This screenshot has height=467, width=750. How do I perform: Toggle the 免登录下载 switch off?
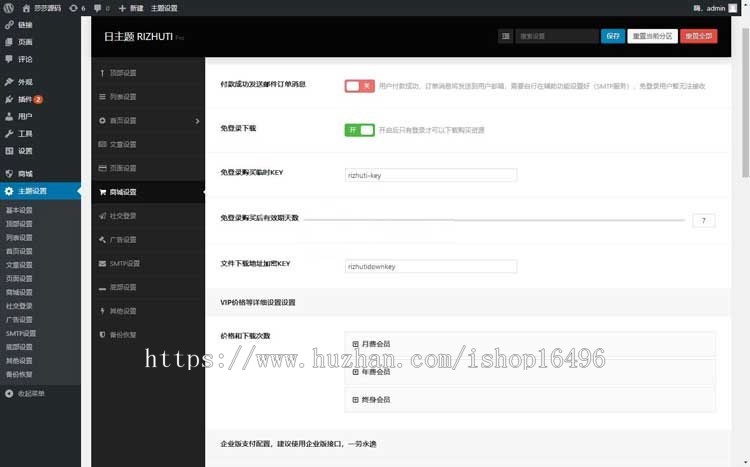[x=359, y=130]
